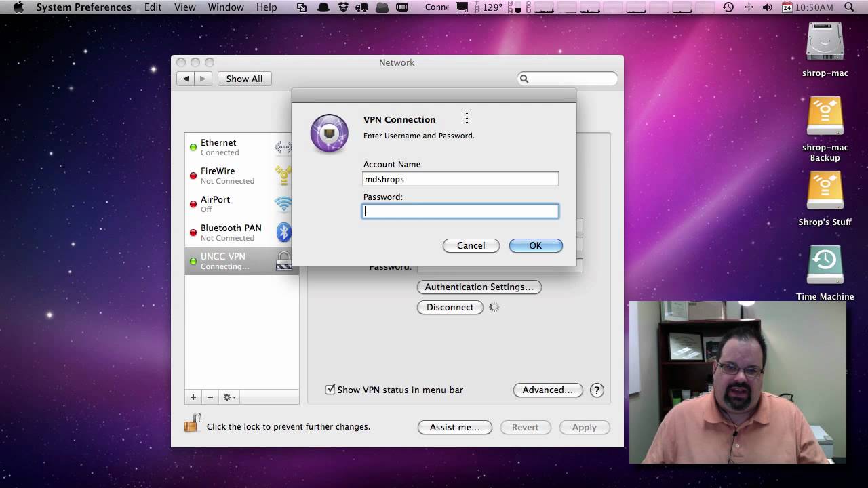Screen dimensions: 868x488
Task: Toggle Show VPN status in menu bar
Action: (330, 389)
